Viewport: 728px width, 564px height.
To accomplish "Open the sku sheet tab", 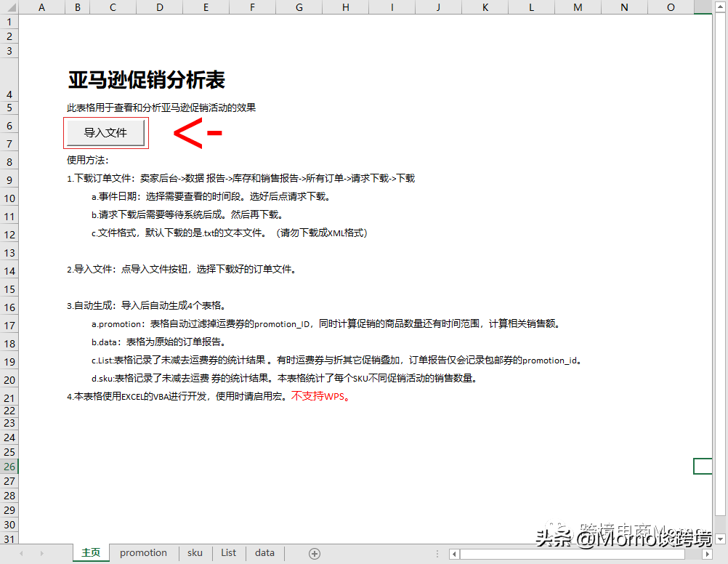I will pyautogui.click(x=195, y=553).
